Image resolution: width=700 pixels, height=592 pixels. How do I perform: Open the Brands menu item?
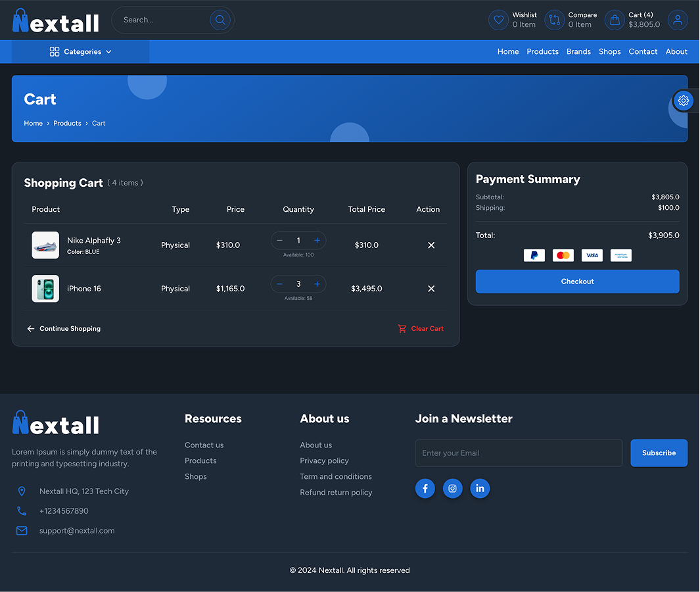pyautogui.click(x=578, y=51)
